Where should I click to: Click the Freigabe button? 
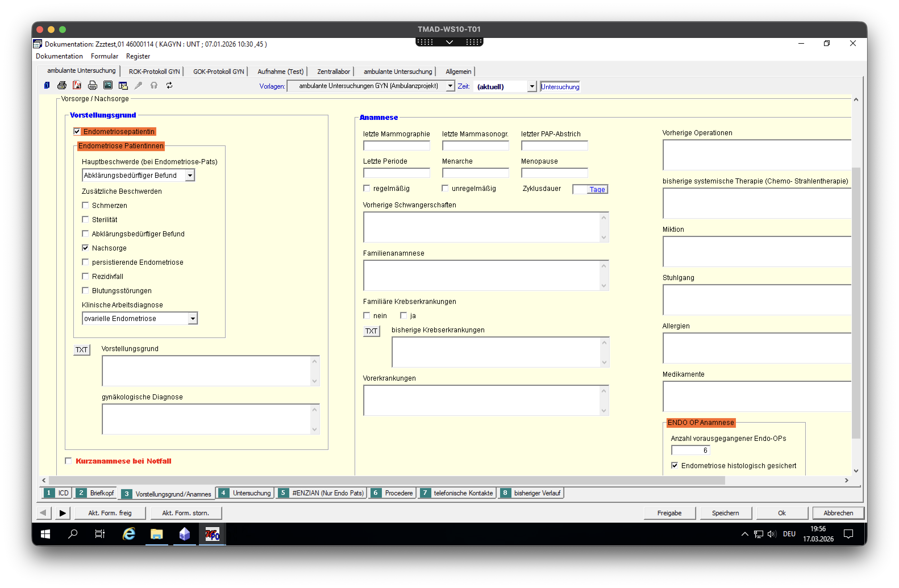click(669, 513)
